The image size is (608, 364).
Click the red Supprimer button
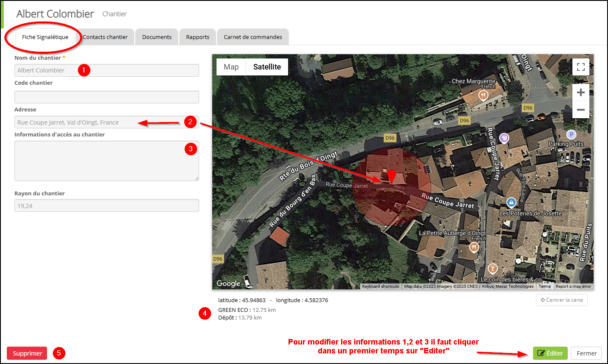click(27, 353)
